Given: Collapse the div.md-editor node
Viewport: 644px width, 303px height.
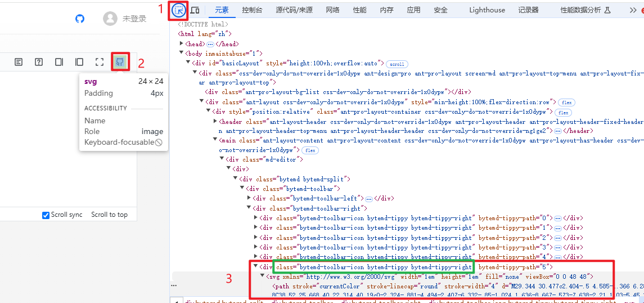Looking at the screenshot, I should [x=222, y=159].
